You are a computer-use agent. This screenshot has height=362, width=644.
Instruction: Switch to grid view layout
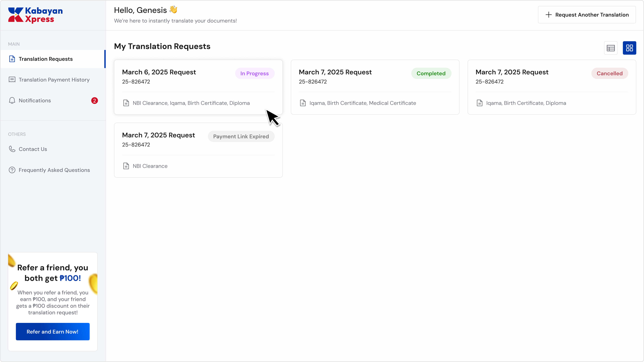tap(629, 48)
